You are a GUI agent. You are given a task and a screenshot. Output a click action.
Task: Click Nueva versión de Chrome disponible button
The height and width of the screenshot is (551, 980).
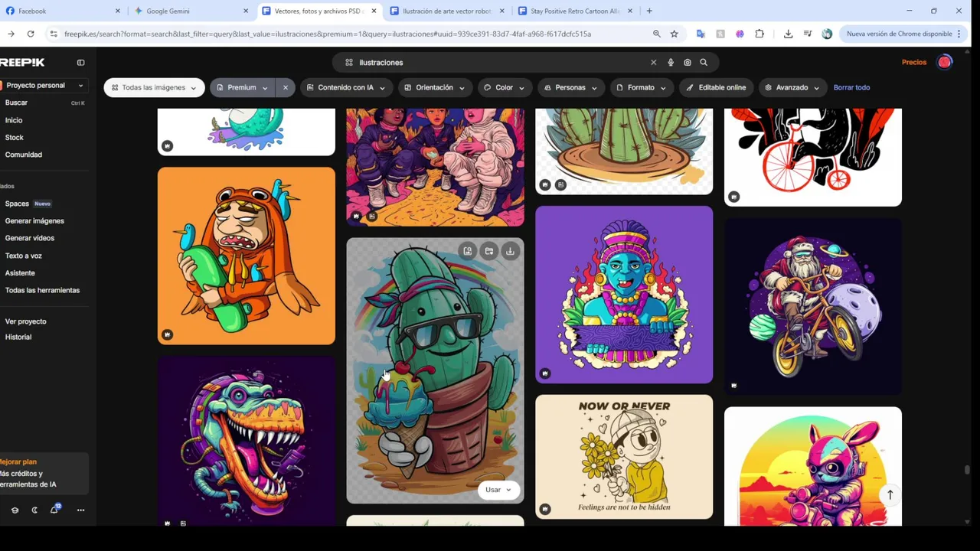[903, 34]
